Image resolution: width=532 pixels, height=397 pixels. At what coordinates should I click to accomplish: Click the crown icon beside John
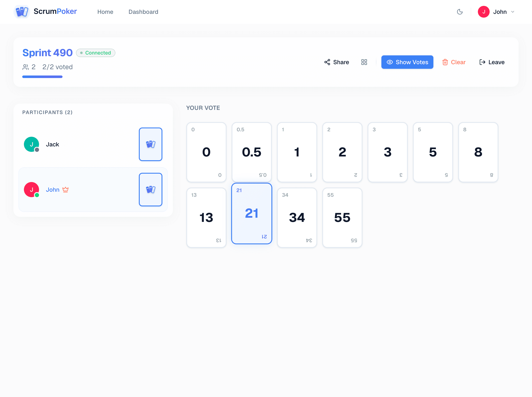pyautogui.click(x=65, y=190)
